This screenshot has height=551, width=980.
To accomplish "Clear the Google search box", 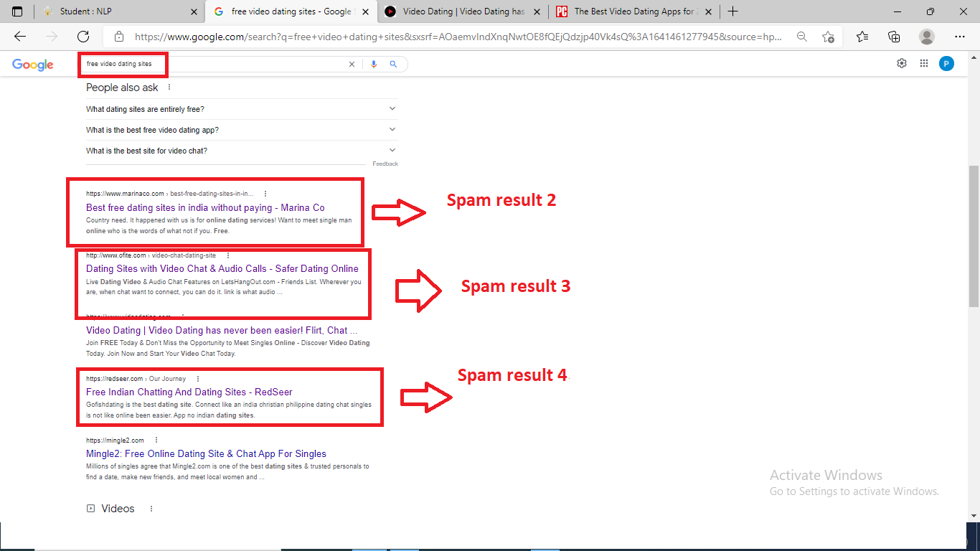I will (352, 64).
